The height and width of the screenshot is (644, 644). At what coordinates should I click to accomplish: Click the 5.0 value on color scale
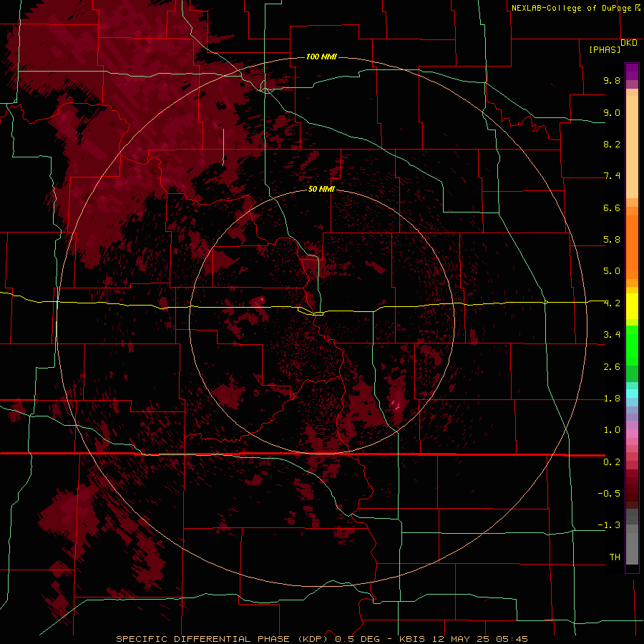tap(612, 271)
